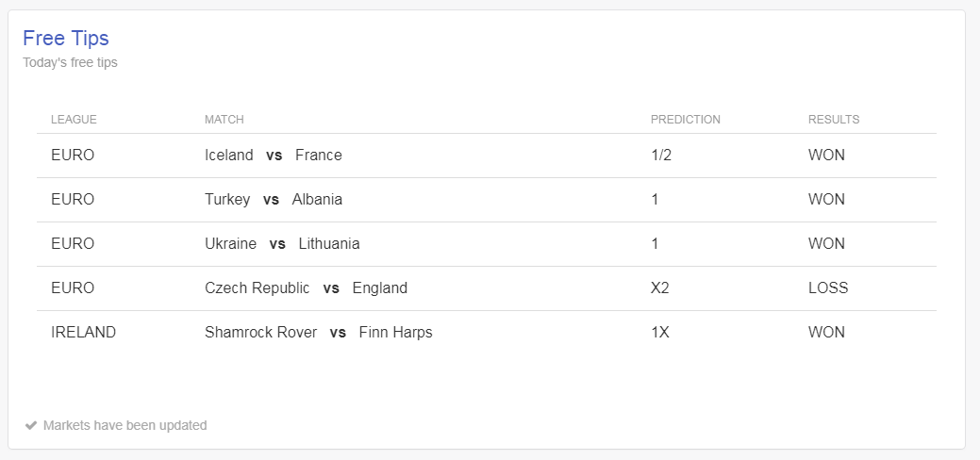Select the Turkey vs Albania match
The image size is (980, 460).
274,200
